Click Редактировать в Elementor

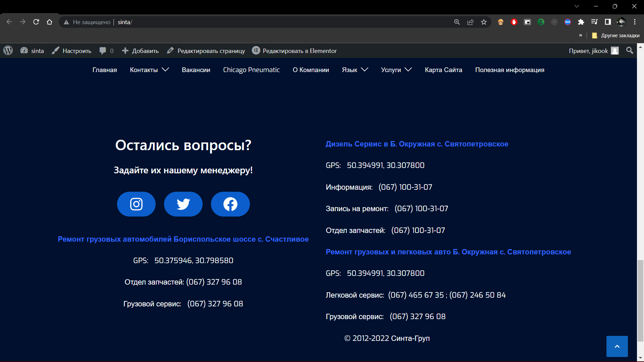[x=294, y=51]
